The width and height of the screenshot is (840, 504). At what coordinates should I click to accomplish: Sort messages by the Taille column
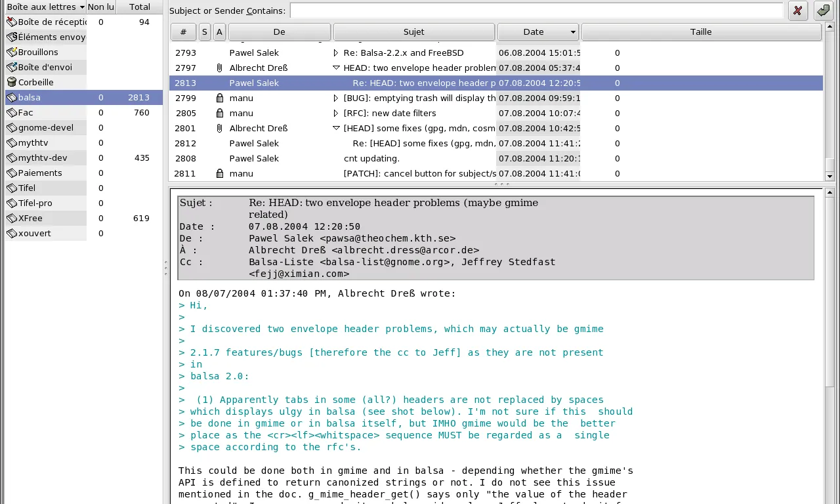[x=701, y=31]
